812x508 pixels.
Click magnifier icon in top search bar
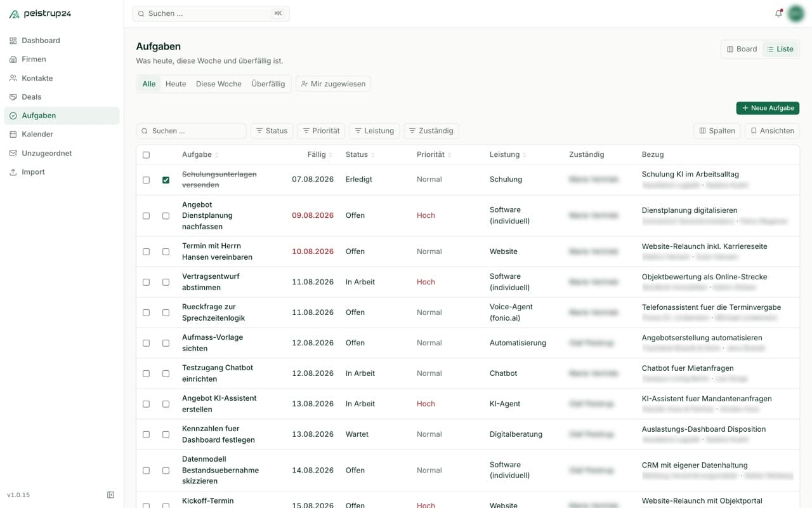tap(141, 13)
